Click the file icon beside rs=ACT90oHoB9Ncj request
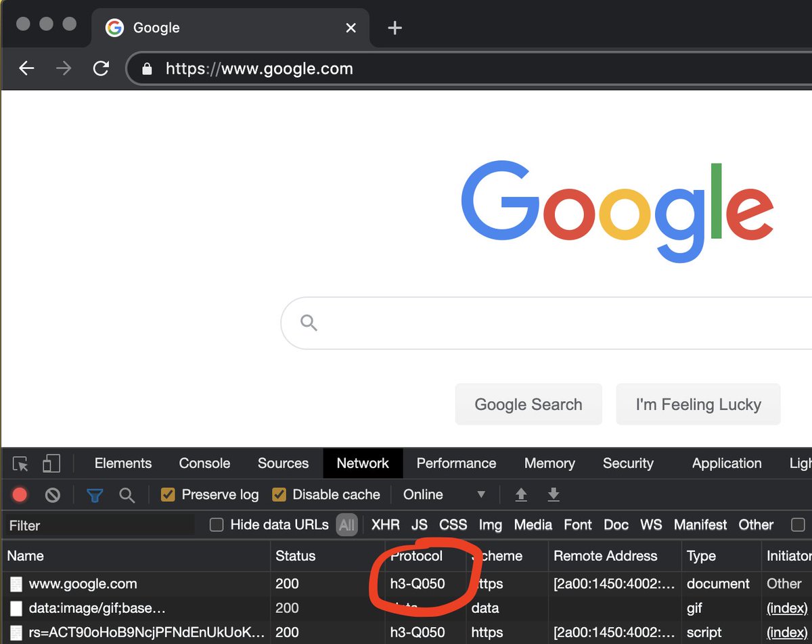Screen dimensions: 812x644 pos(16,632)
